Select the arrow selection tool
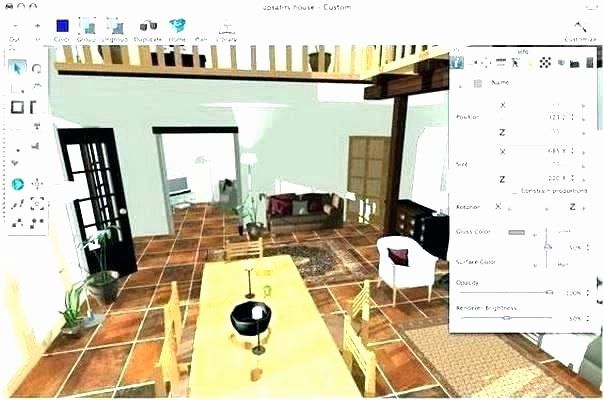 [x=17, y=68]
